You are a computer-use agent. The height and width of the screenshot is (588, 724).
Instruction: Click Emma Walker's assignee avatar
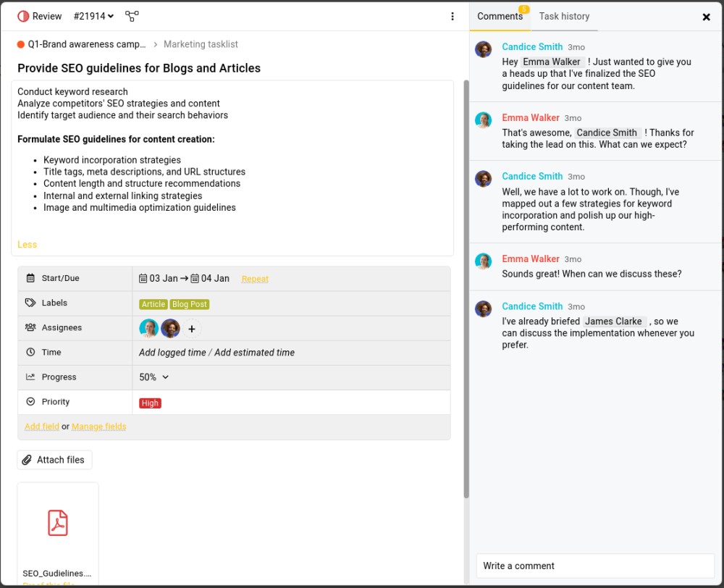point(148,329)
